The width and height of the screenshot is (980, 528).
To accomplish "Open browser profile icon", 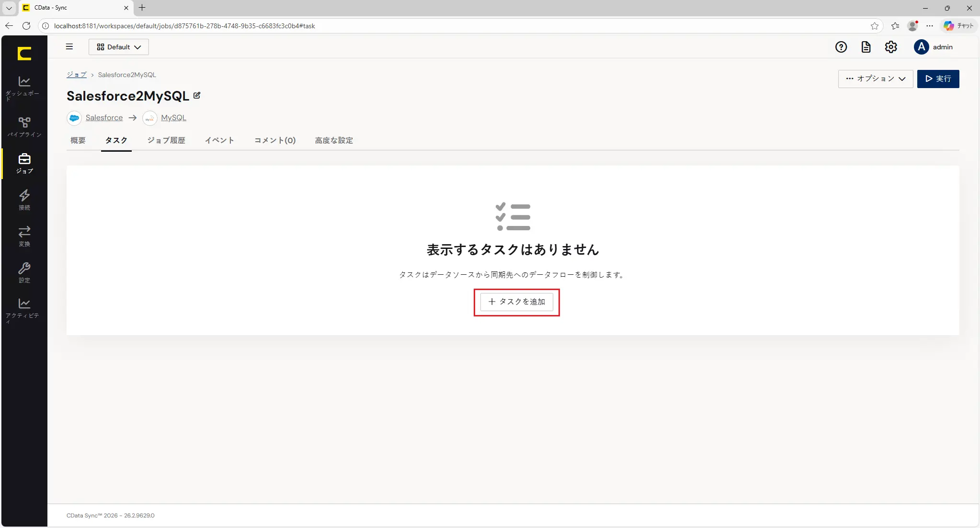I will (913, 26).
